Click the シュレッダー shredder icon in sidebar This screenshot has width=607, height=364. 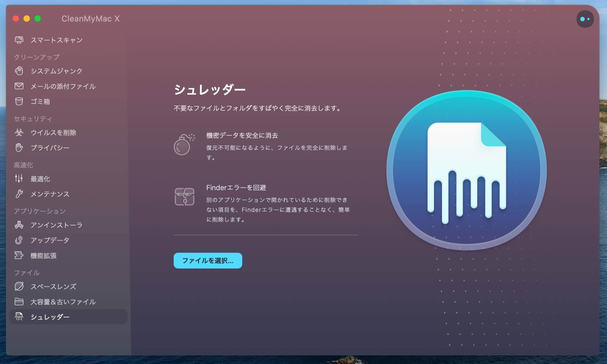(x=19, y=317)
